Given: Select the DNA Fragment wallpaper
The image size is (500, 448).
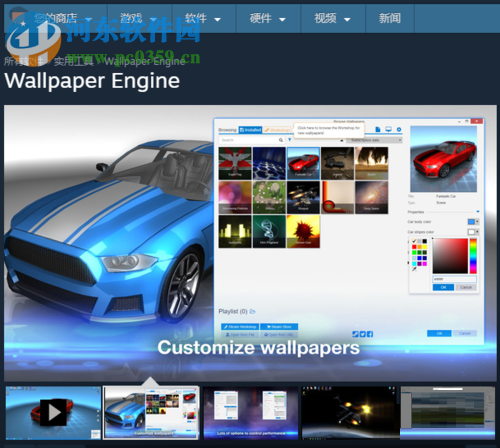Looking at the screenshot, I should click(x=269, y=231).
